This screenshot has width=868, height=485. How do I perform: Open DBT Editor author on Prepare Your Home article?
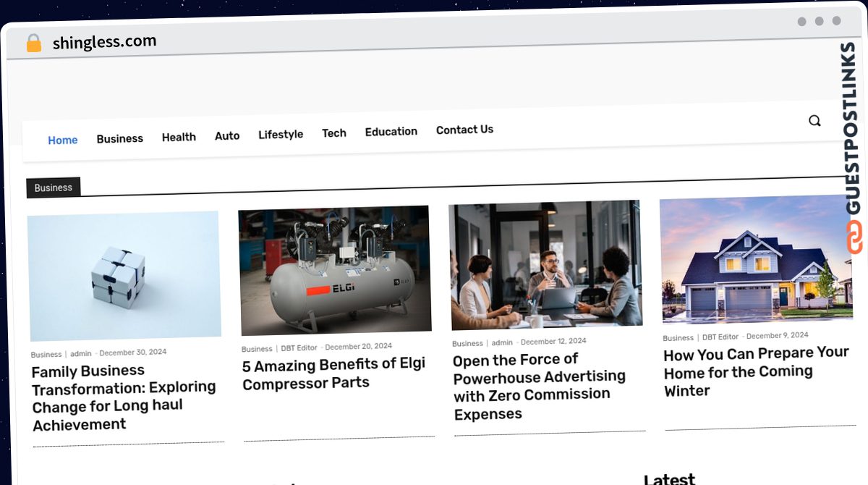click(x=720, y=337)
